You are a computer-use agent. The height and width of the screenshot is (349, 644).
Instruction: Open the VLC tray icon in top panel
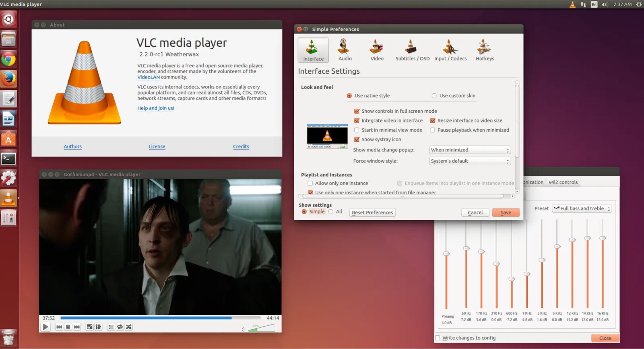coord(572,4)
